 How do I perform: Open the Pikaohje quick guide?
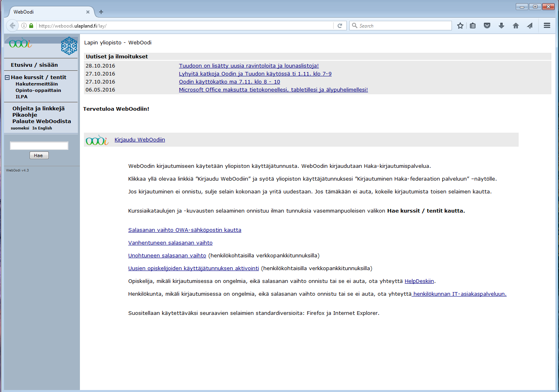[25, 115]
